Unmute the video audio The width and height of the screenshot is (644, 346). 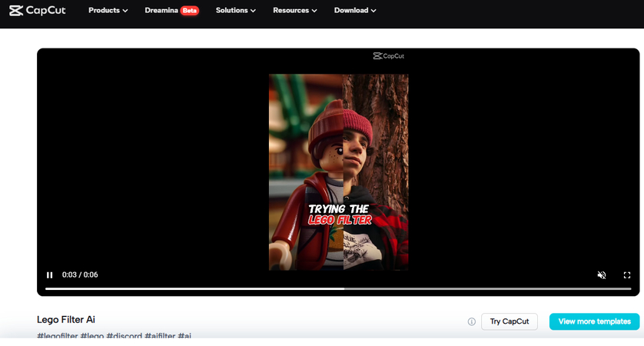coord(602,275)
